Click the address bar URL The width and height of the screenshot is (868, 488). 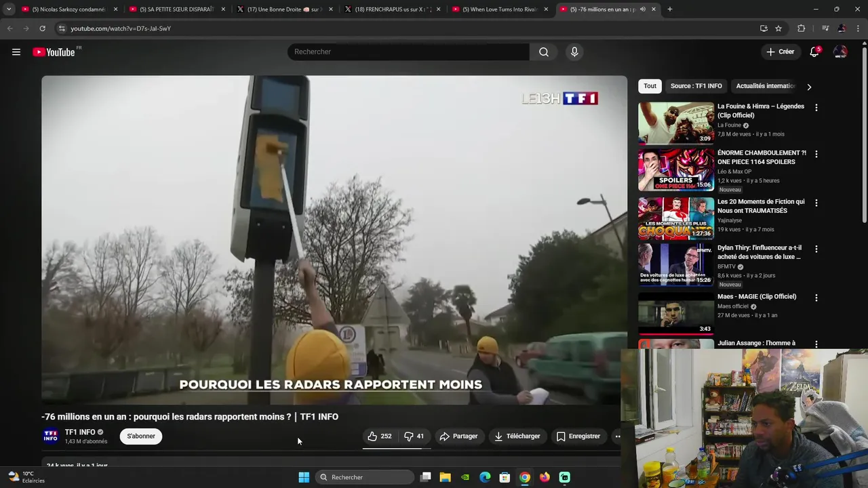coord(121,28)
